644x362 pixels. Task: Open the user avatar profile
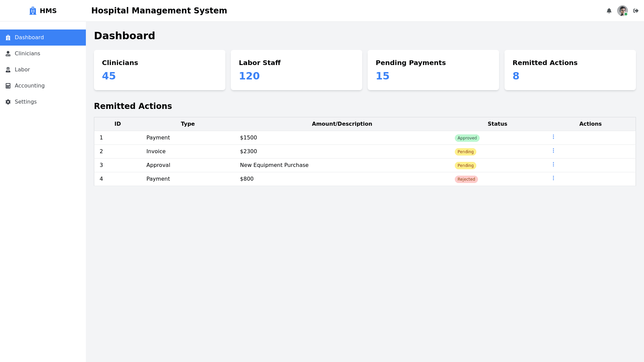[x=622, y=11]
